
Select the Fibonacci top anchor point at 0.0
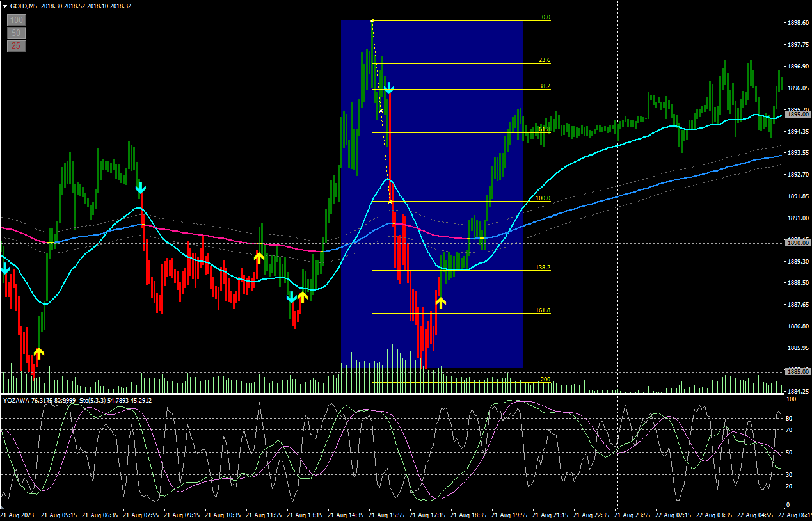pos(372,21)
